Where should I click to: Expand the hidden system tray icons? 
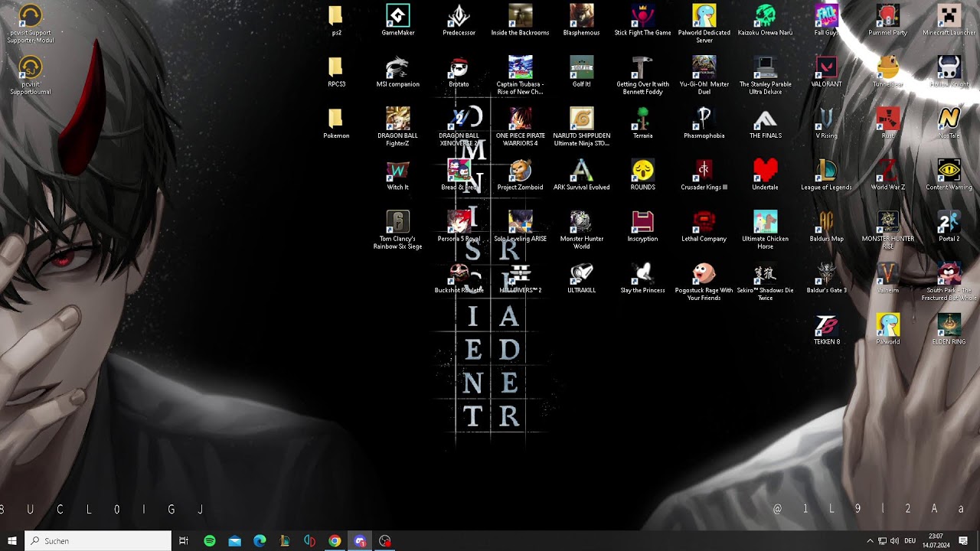tap(870, 541)
